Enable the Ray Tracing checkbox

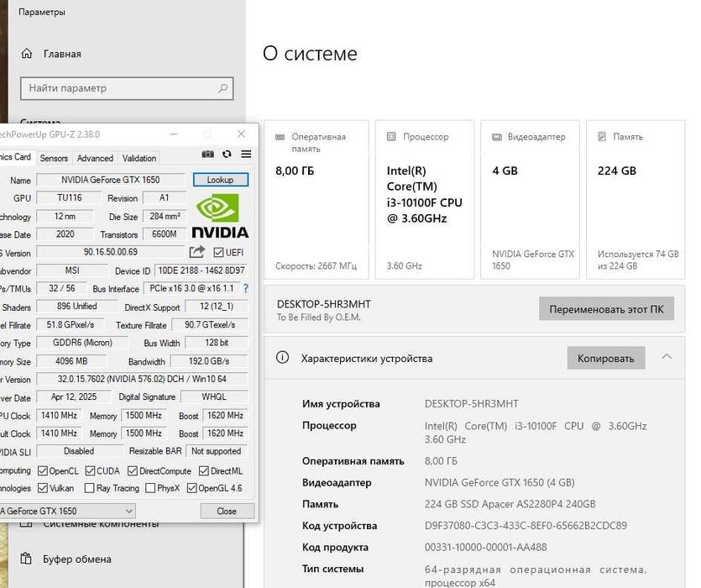(90, 488)
